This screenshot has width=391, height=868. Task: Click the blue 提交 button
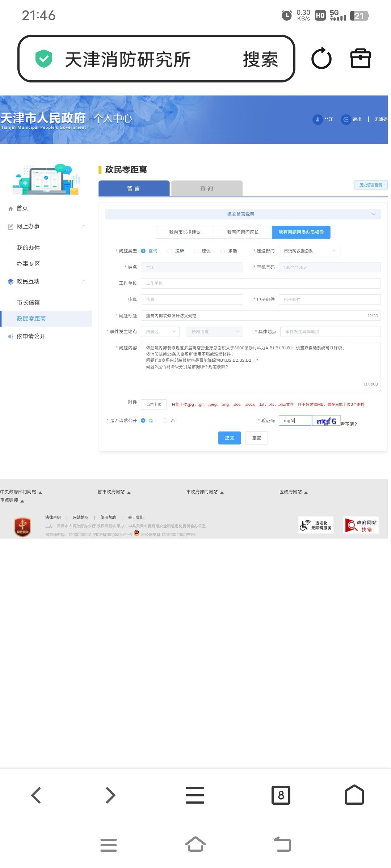(x=229, y=438)
